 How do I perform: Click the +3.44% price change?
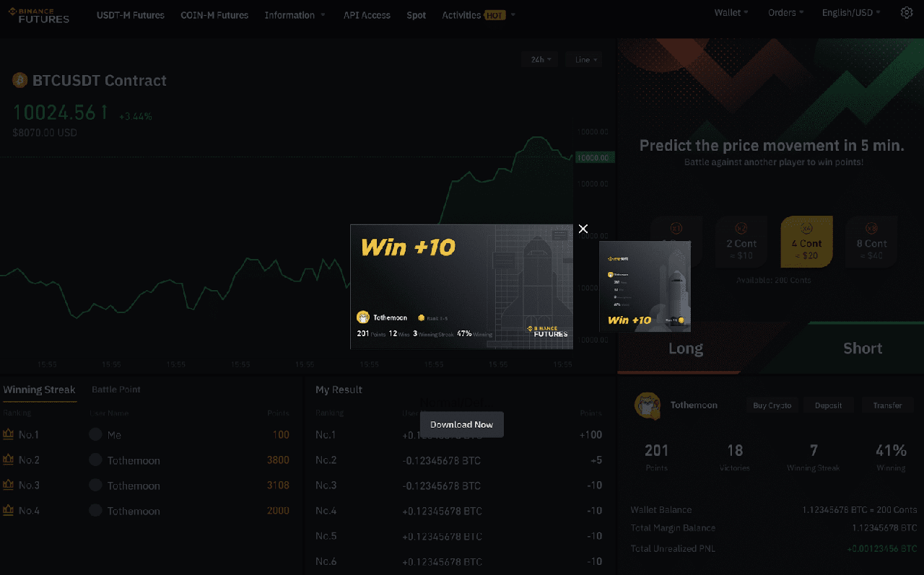pyautogui.click(x=136, y=116)
